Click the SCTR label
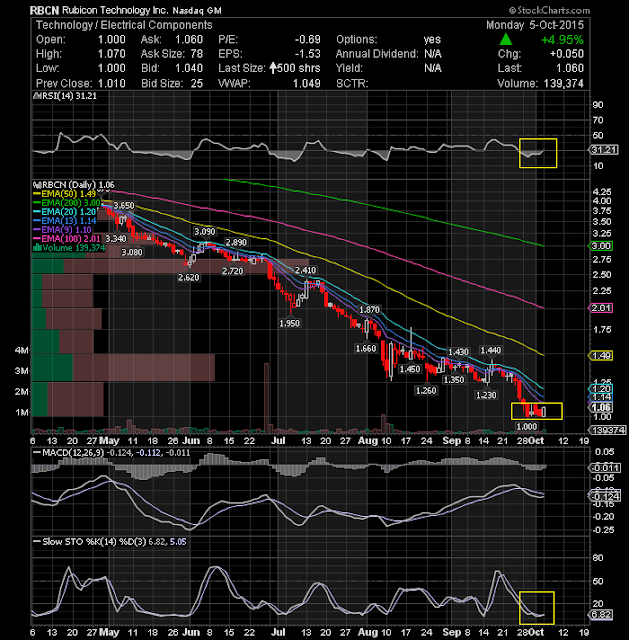The height and width of the screenshot is (640, 629). [352, 83]
